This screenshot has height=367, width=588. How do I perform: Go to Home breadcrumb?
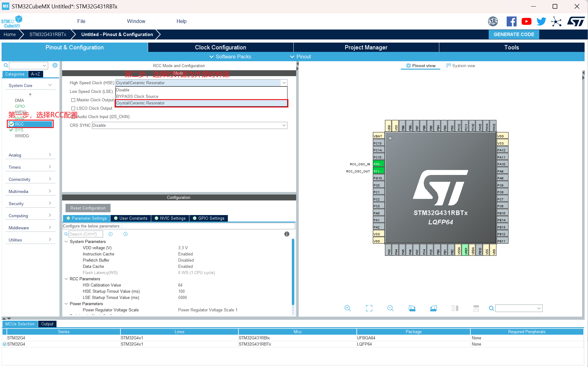(x=10, y=34)
